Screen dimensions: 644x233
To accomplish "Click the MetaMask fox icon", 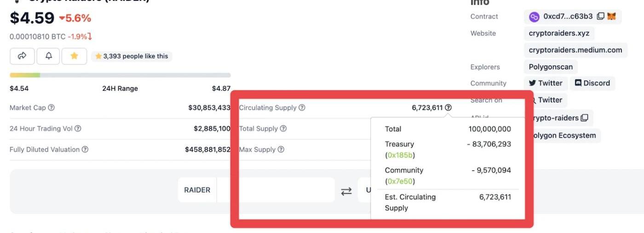I will tap(611, 17).
